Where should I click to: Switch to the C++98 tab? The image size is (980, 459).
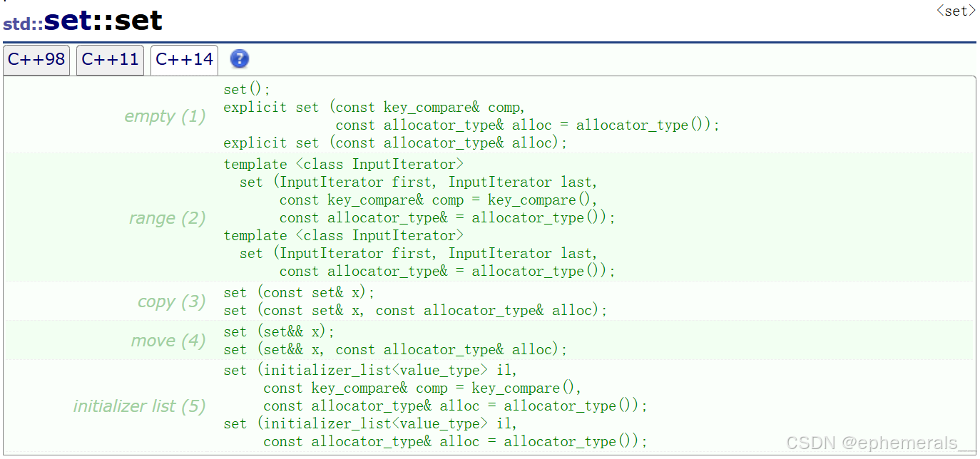36,59
